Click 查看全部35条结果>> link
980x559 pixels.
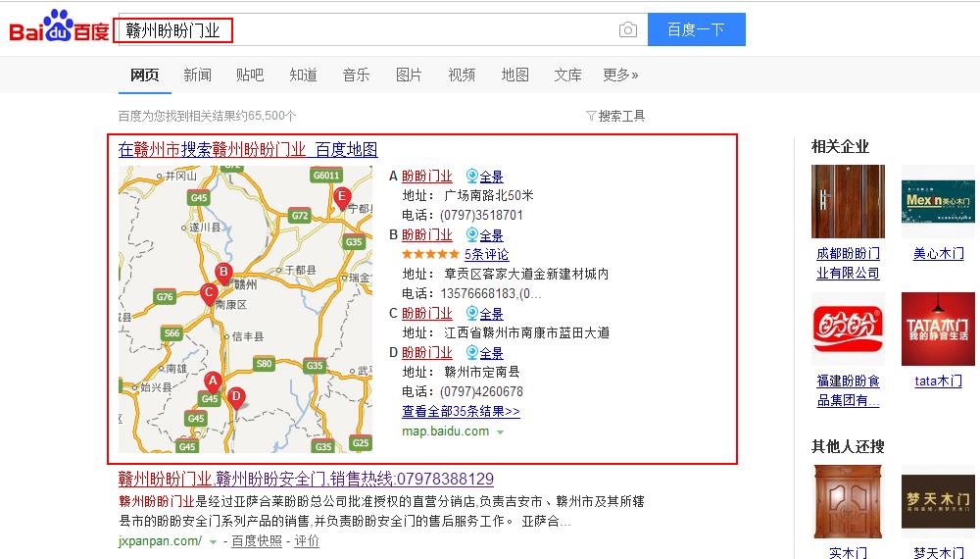pos(461,412)
